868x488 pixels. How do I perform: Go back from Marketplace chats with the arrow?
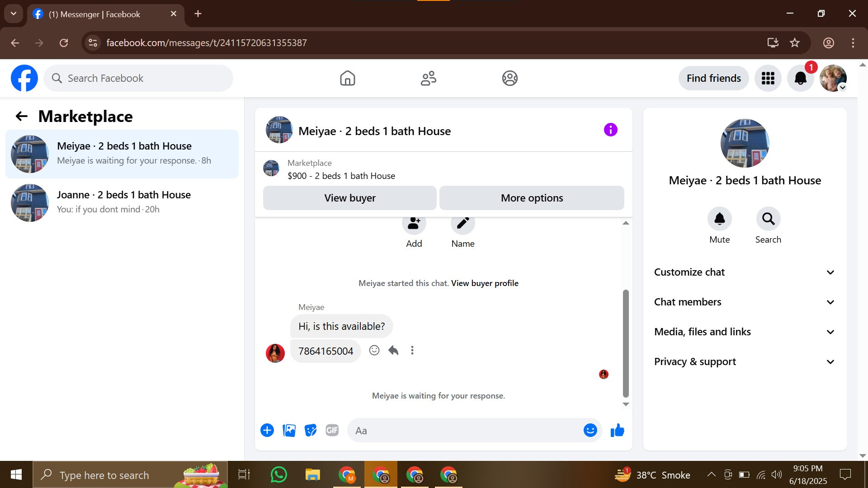(22, 117)
